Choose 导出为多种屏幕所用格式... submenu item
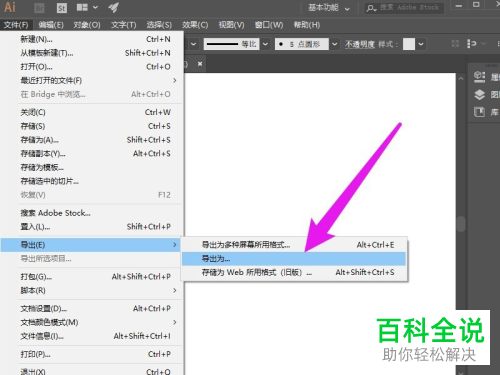Screen dimensions: 500x375 pyautogui.click(x=294, y=245)
